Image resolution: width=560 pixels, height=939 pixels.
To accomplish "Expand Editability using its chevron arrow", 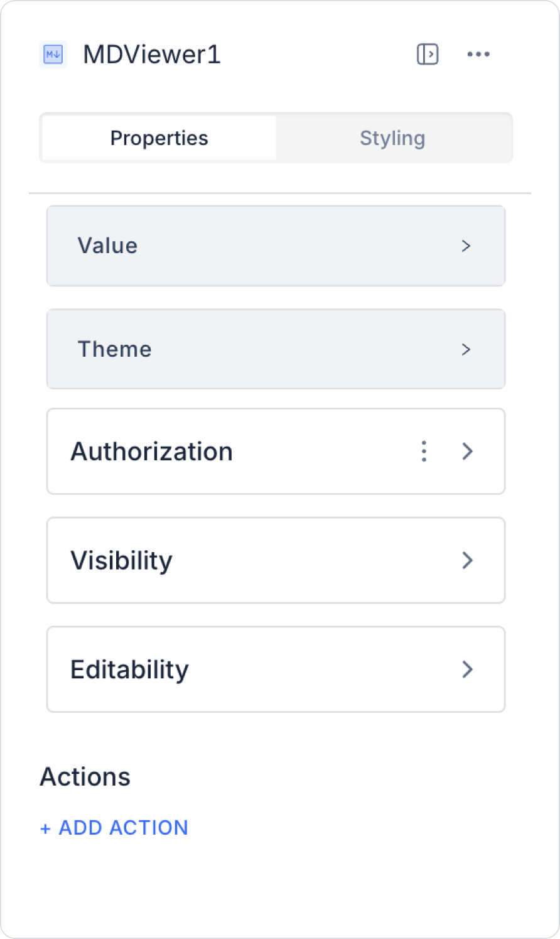I will (467, 670).
